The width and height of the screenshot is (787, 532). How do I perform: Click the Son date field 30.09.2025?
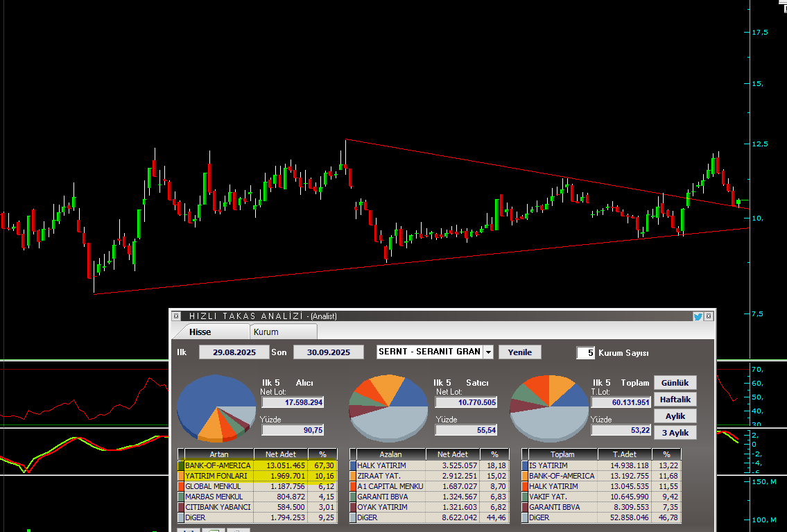[328, 352]
